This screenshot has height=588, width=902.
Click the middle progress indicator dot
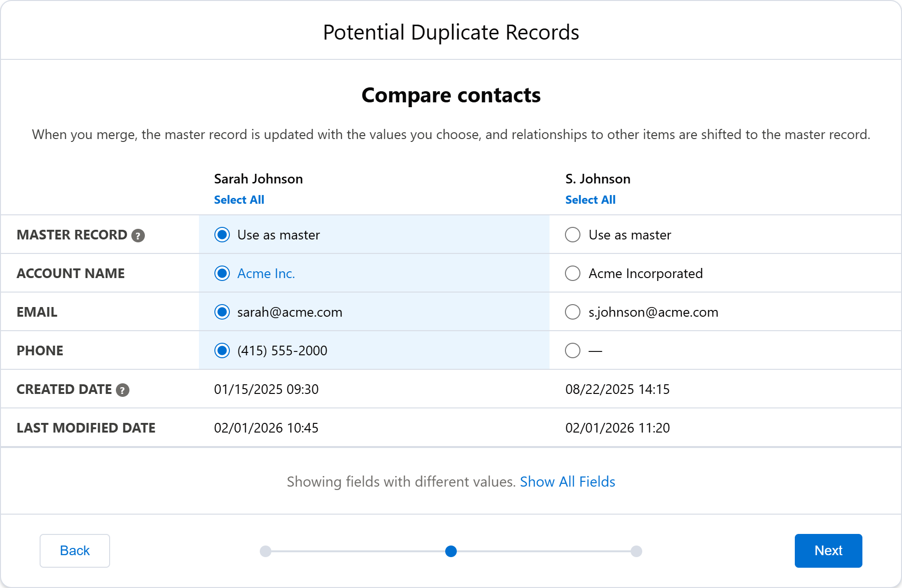coord(451,551)
